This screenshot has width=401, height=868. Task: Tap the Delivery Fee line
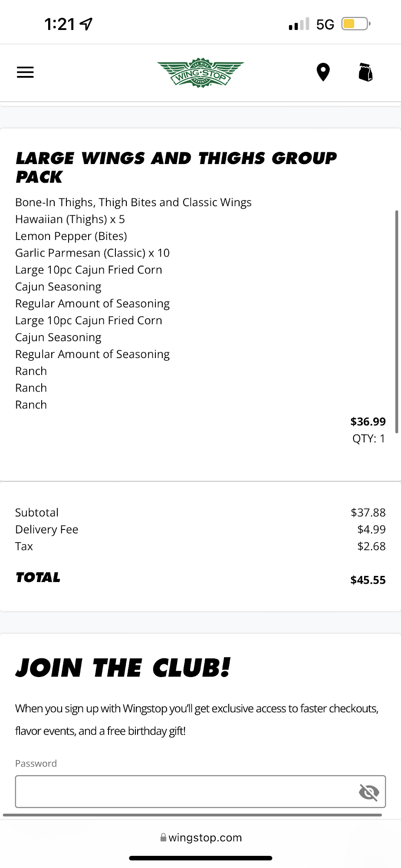pos(47,529)
